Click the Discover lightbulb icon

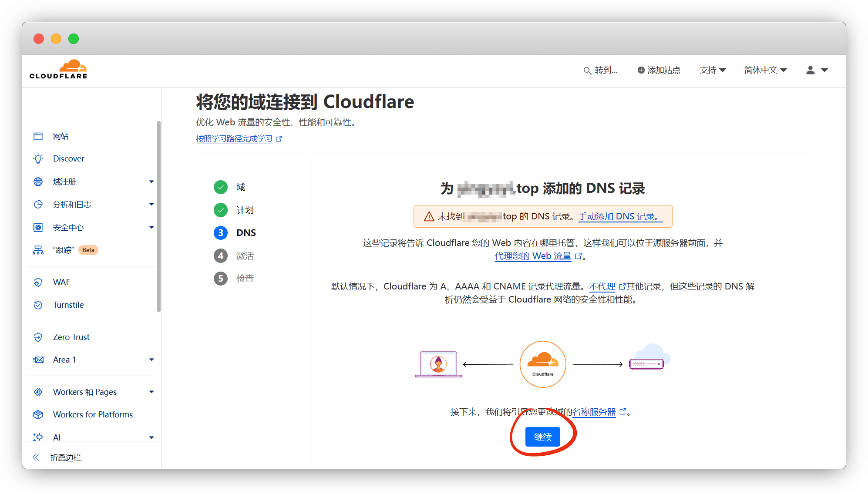tap(38, 159)
